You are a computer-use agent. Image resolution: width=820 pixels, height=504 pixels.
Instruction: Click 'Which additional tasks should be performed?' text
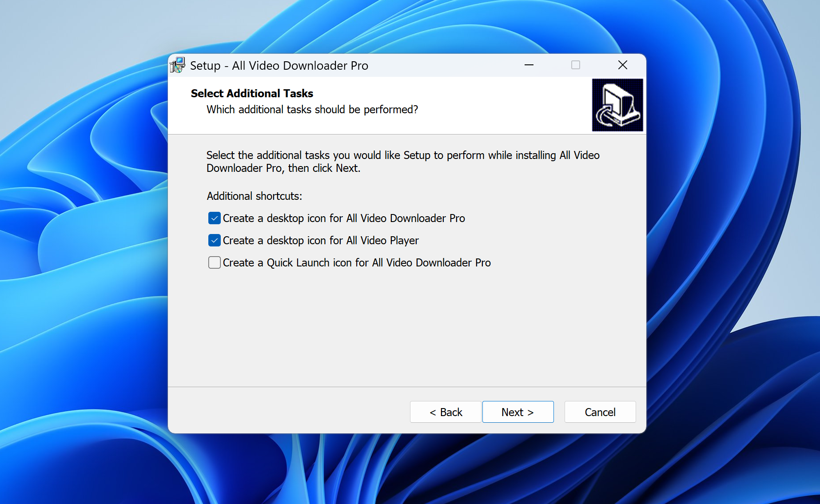click(312, 109)
